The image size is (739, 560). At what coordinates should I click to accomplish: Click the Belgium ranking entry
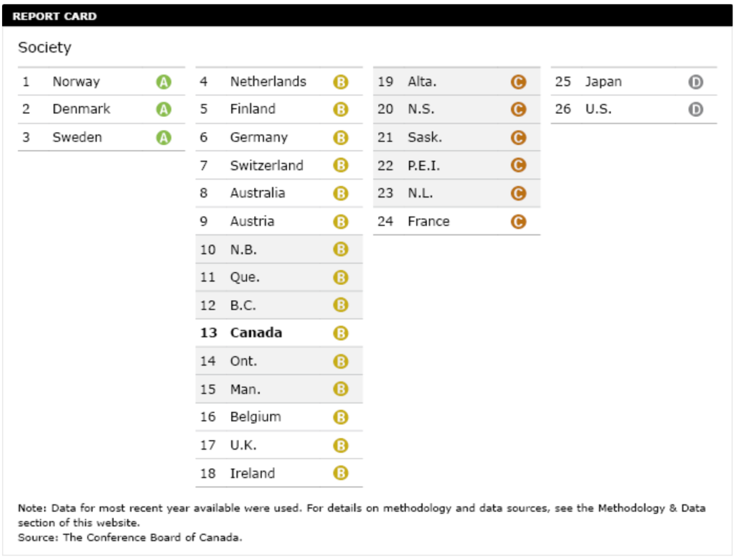(x=255, y=416)
